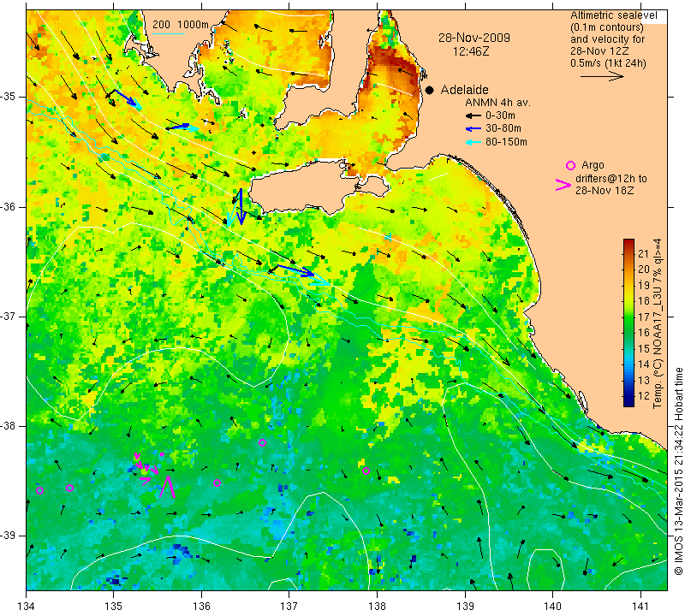Click the dark red top of the temperature colorbar
Screen dimensions: 685x616
(x=628, y=242)
